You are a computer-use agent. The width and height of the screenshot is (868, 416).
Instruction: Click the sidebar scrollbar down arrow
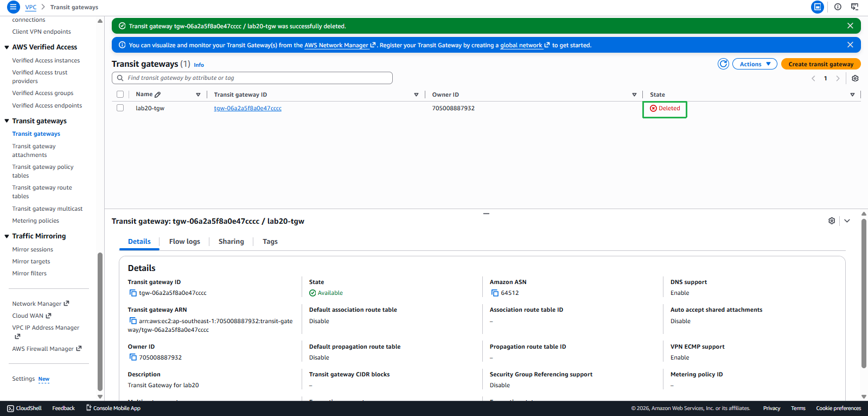[100, 396]
